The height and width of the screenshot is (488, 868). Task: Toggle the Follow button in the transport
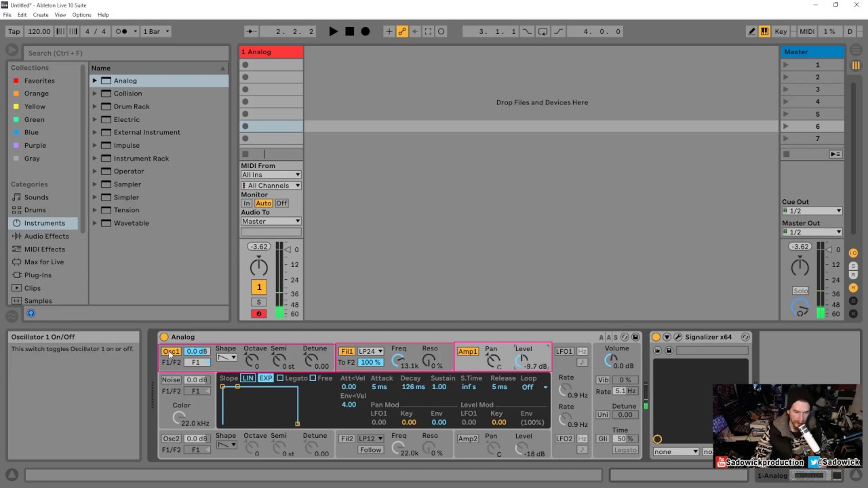(x=251, y=31)
